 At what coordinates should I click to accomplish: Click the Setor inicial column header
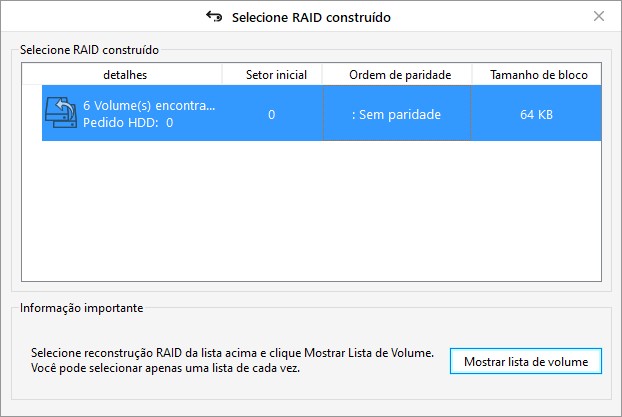point(276,75)
